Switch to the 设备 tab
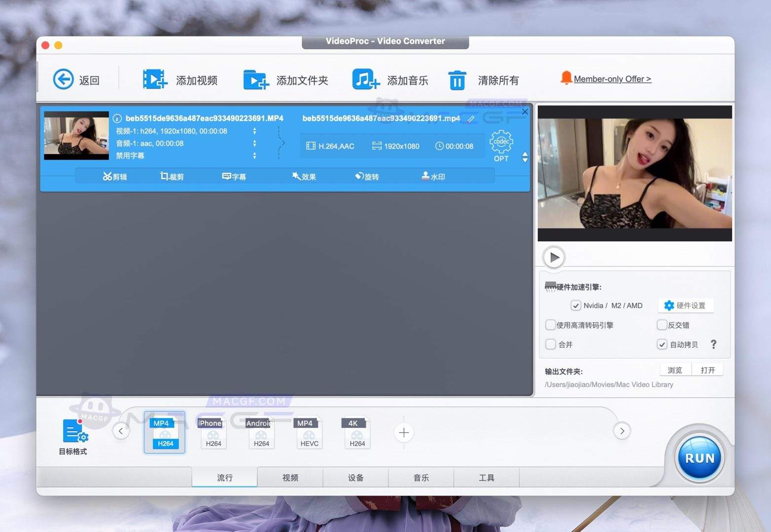 point(355,477)
